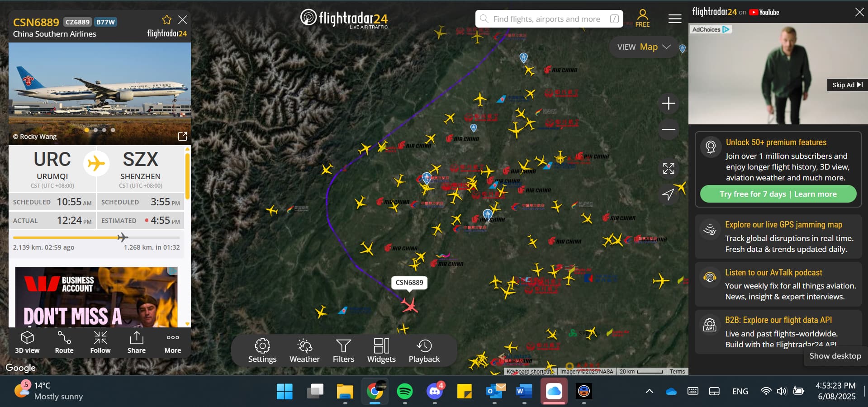868x407 pixels.
Task: Show the second aircraft photo via carousel dot
Action: coord(95,130)
